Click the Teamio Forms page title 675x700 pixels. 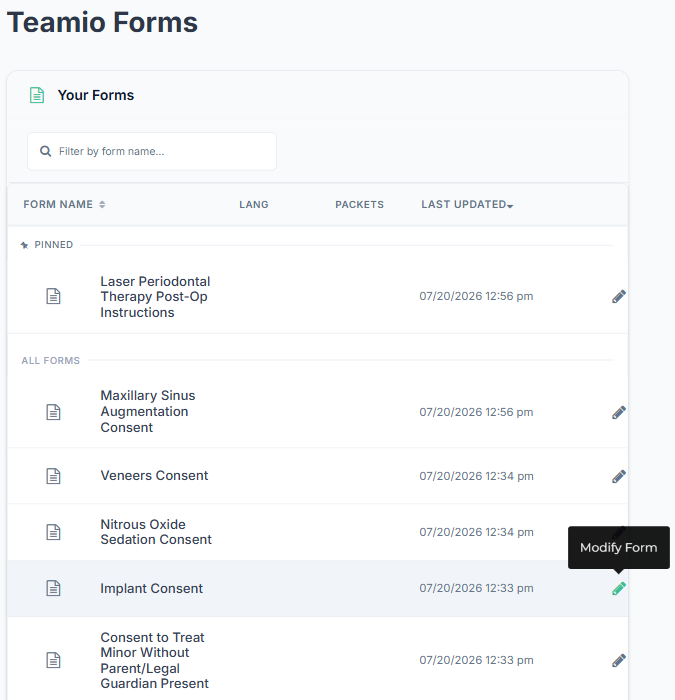pyautogui.click(x=102, y=22)
